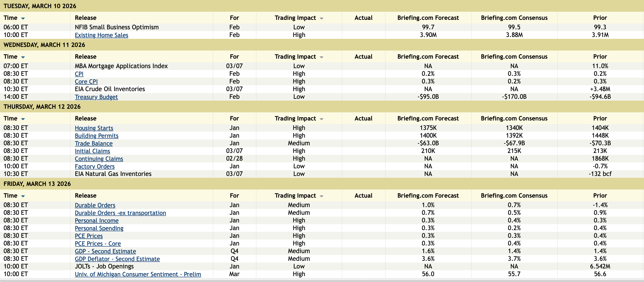Open the Housing Starts release
The width and height of the screenshot is (644, 282).
click(94, 128)
